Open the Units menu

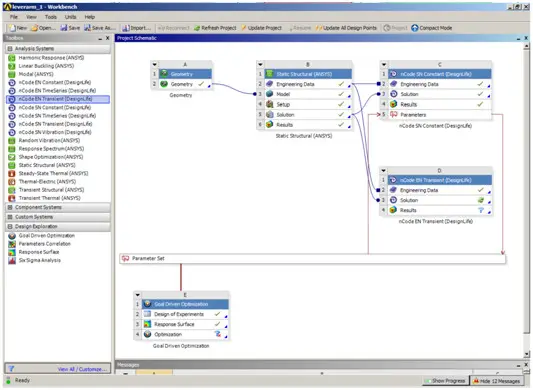coord(70,17)
